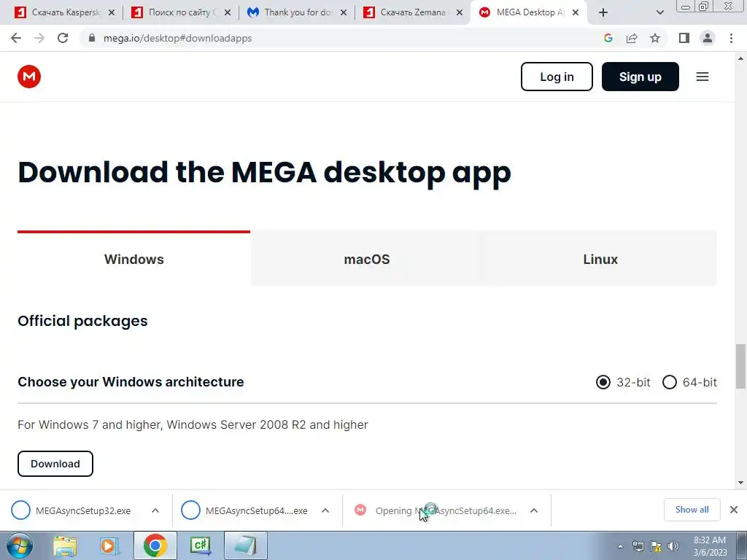Reload the current page
747x560 pixels.
coord(63,38)
